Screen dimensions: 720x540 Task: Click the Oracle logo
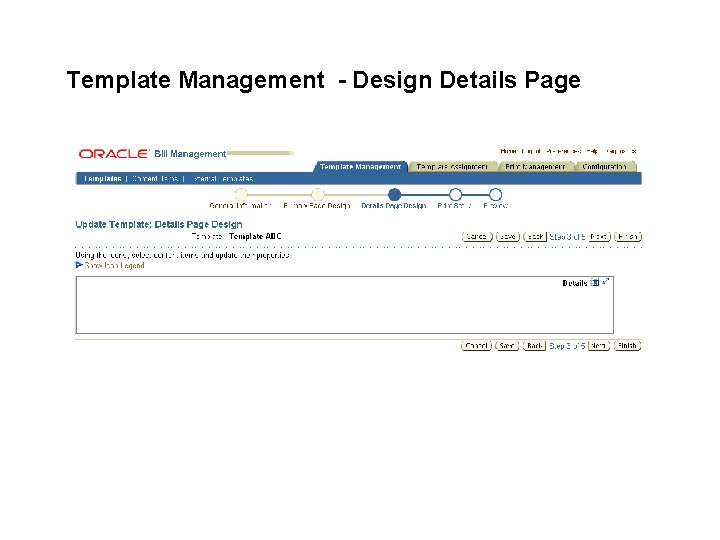click(x=113, y=154)
